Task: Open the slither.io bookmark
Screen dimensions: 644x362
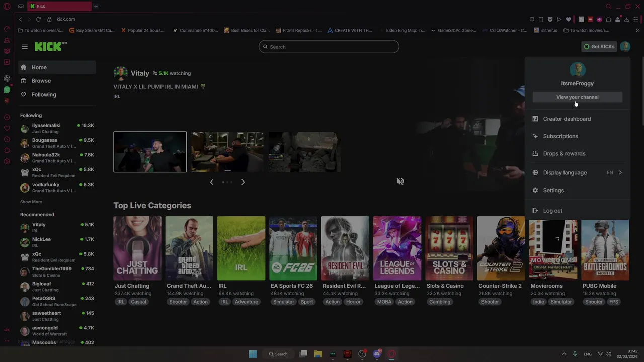Action: [545, 30]
